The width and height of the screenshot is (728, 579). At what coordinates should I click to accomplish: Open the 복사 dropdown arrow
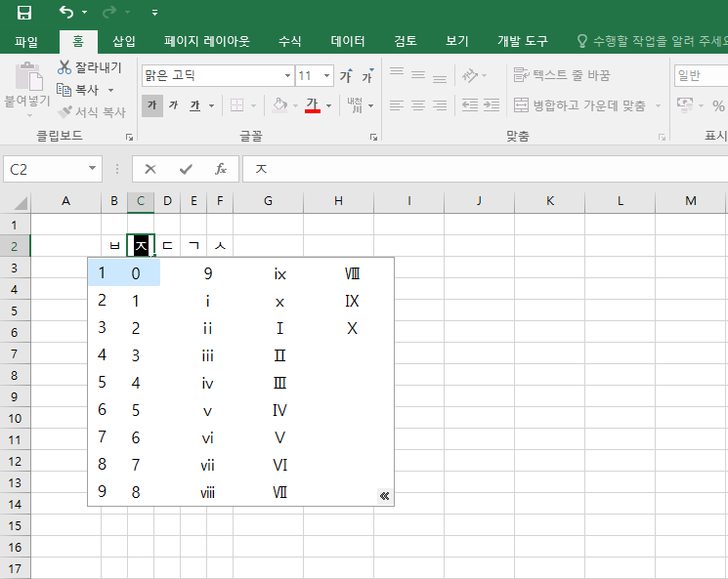pos(110,90)
